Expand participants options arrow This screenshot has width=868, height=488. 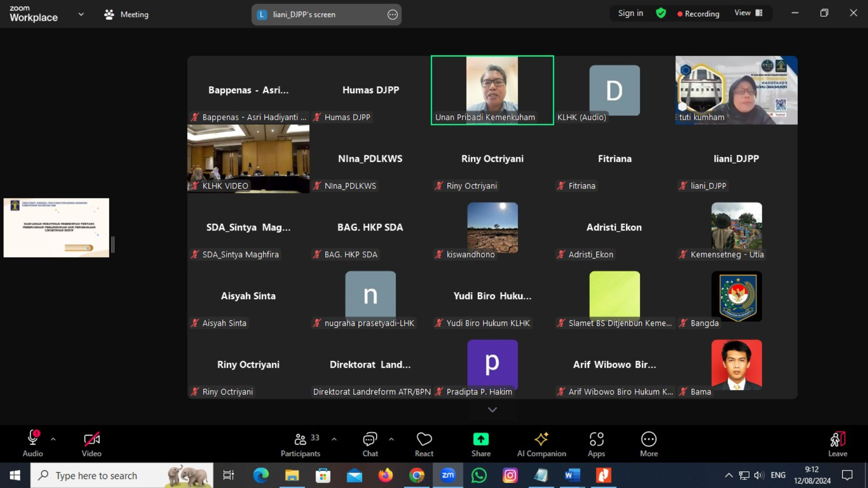[334, 439]
